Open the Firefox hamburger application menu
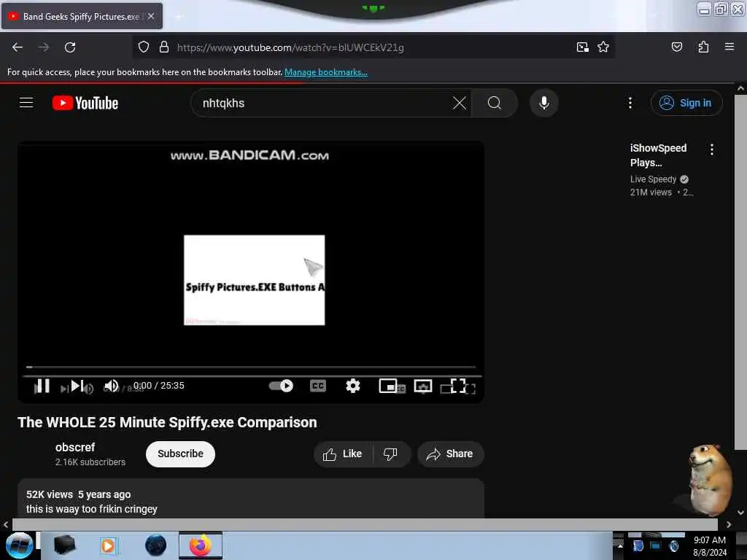Screen dimensions: 747x560 click(x=729, y=47)
